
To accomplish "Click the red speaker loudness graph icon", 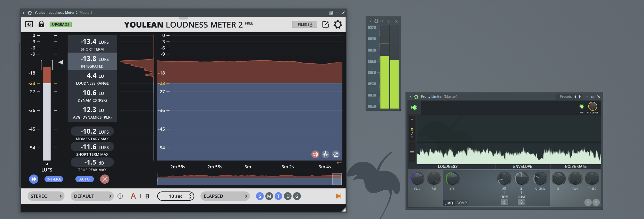I will pos(315,154).
